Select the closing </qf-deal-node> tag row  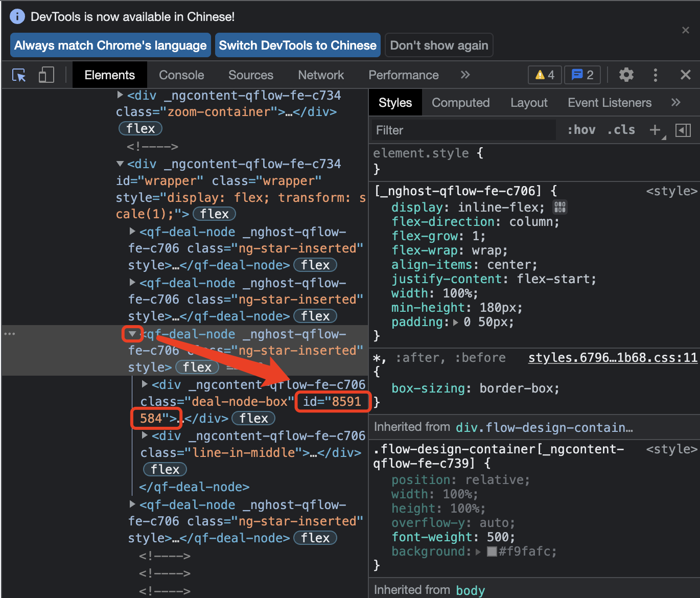point(194,487)
